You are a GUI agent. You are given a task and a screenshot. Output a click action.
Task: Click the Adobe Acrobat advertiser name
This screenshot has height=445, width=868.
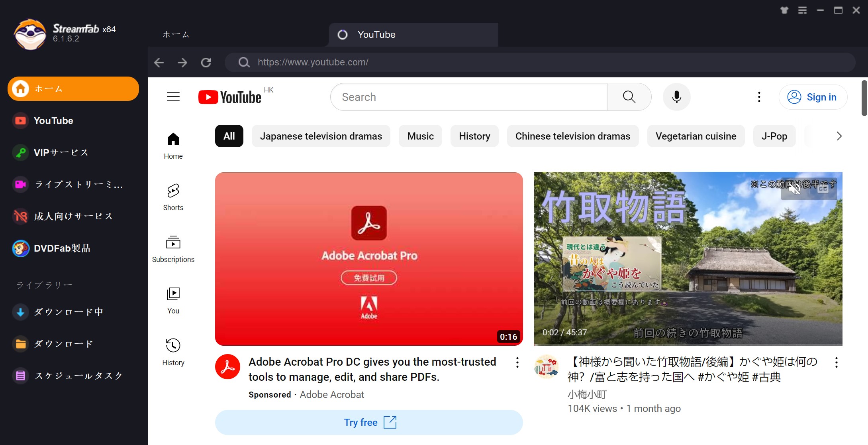pyautogui.click(x=332, y=395)
